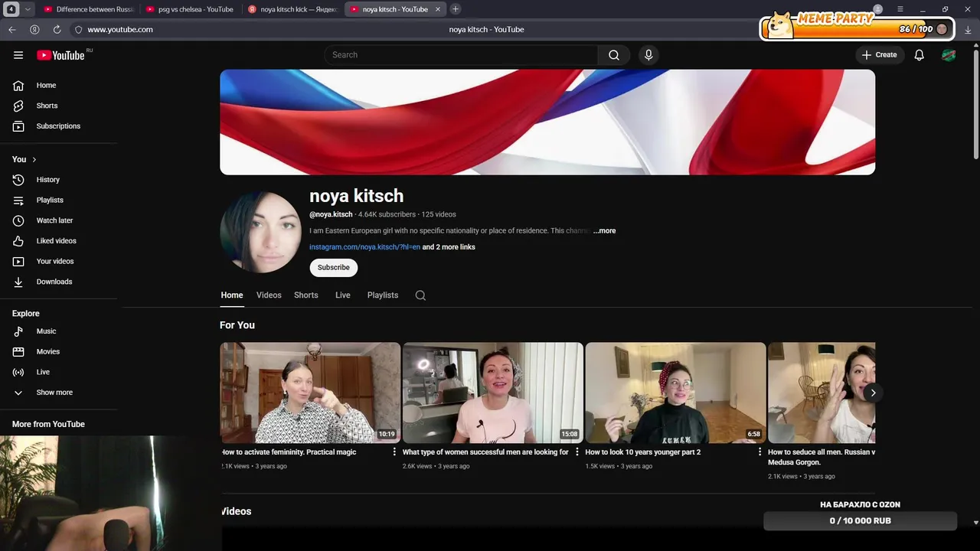Switch to the channel Playlists tab

[x=383, y=295]
